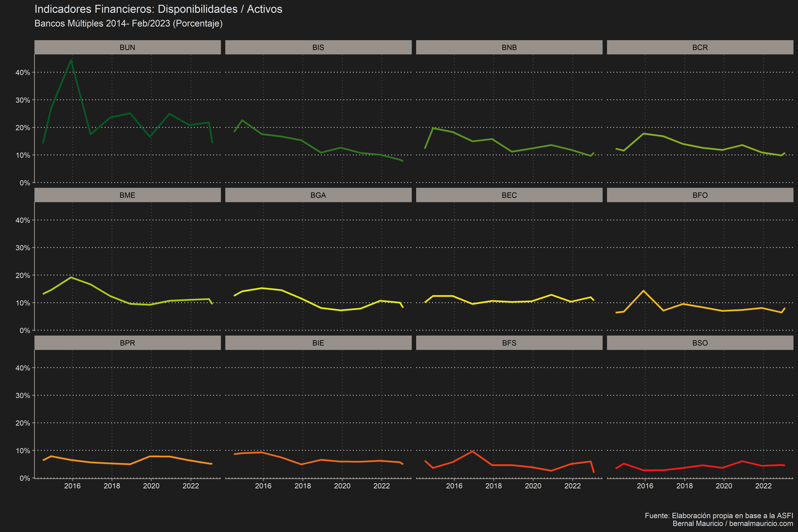Select the BME facet header
798x532 pixels.
tap(128, 195)
